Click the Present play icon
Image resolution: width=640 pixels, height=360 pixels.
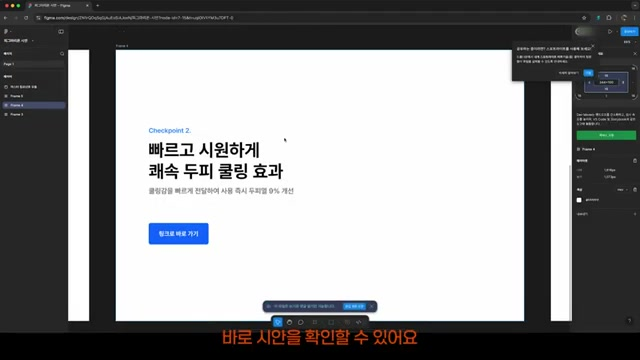(610, 31)
